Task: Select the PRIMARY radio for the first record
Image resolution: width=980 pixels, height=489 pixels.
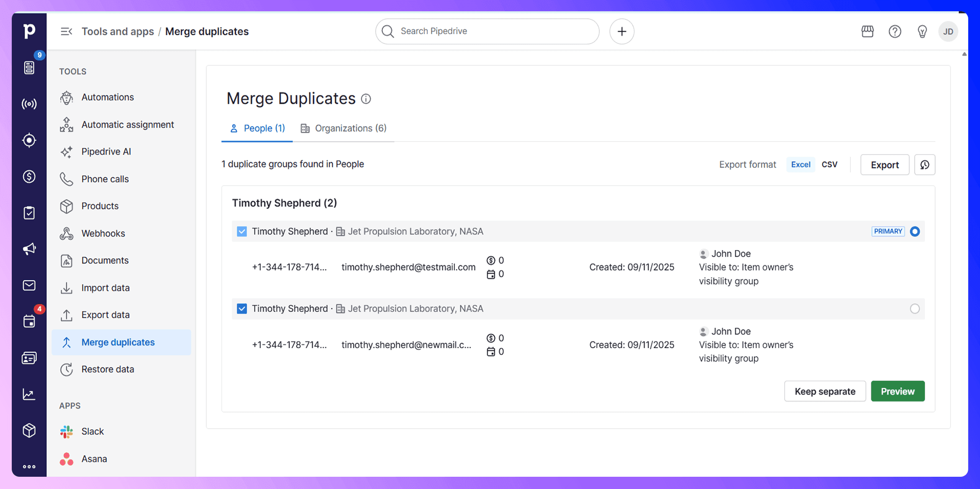Action: click(915, 232)
